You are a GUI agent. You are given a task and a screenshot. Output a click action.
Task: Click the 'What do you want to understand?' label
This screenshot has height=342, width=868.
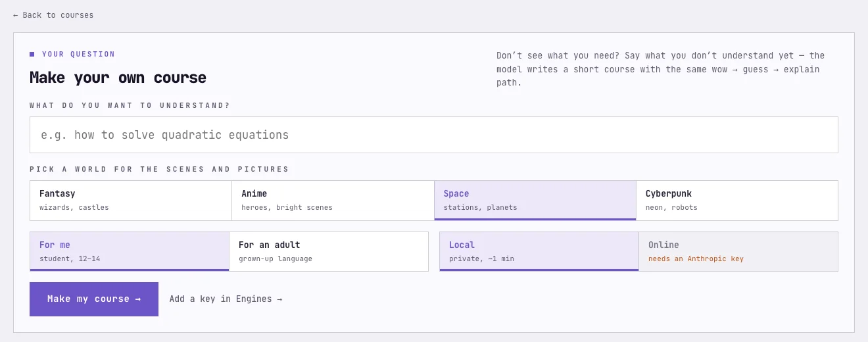click(130, 105)
